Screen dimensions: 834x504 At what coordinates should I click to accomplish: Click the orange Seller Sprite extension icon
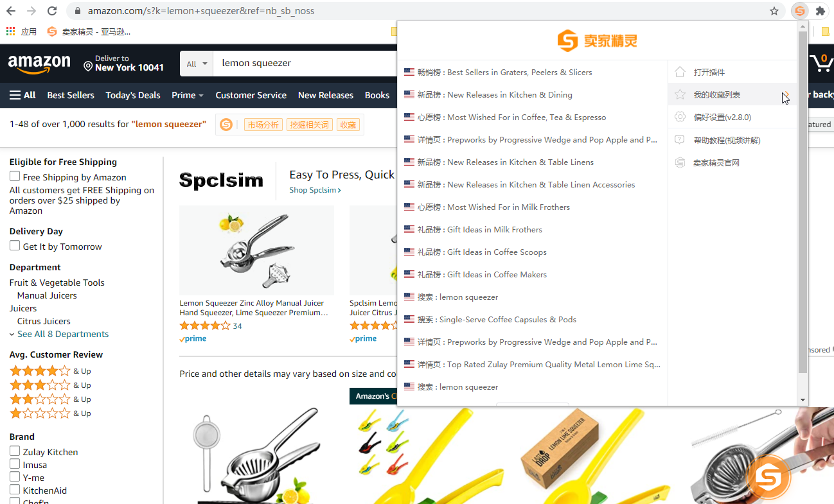(x=799, y=11)
